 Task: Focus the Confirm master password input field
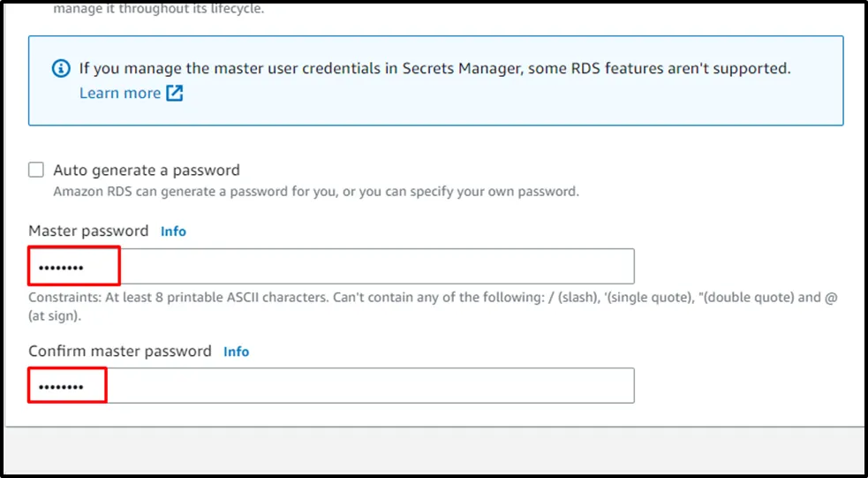371,386
